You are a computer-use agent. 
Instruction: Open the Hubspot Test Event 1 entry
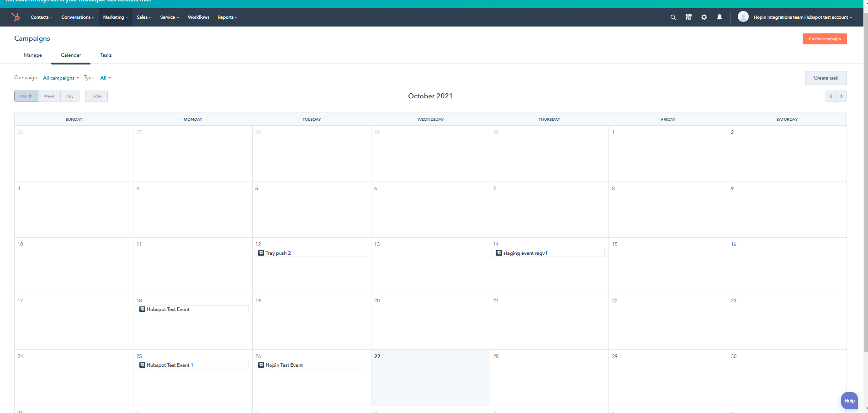pos(192,365)
